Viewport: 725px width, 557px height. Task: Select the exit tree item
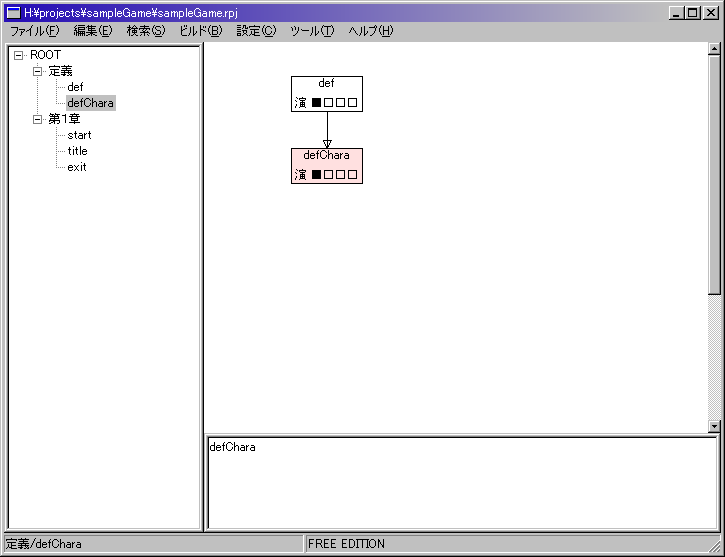click(x=77, y=167)
